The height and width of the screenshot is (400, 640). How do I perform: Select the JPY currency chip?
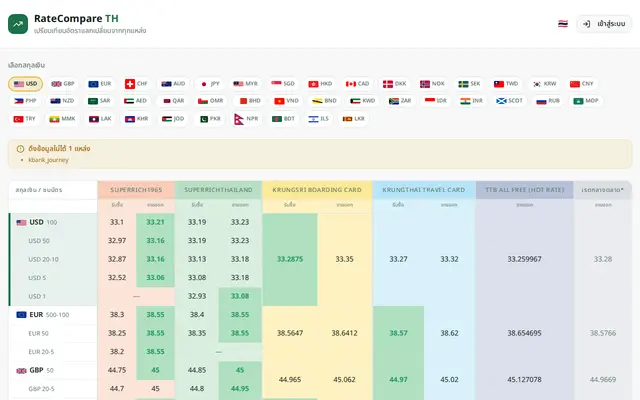210,84
